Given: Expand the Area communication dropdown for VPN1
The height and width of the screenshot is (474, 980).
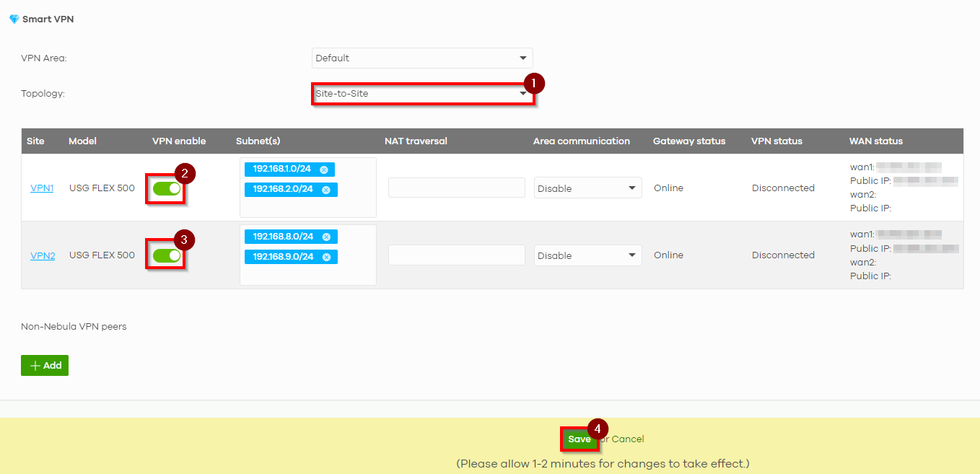Looking at the screenshot, I should pyautogui.click(x=587, y=188).
